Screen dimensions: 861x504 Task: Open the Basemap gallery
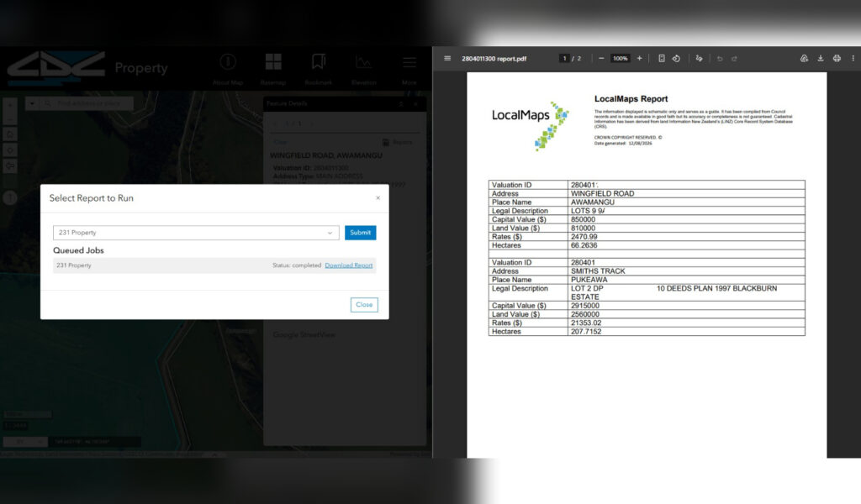pyautogui.click(x=273, y=69)
